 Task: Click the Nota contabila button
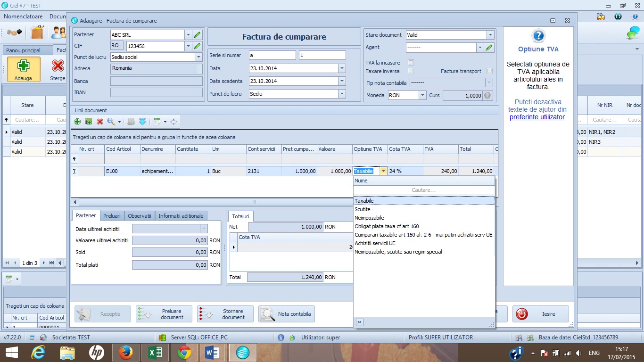(x=287, y=314)
